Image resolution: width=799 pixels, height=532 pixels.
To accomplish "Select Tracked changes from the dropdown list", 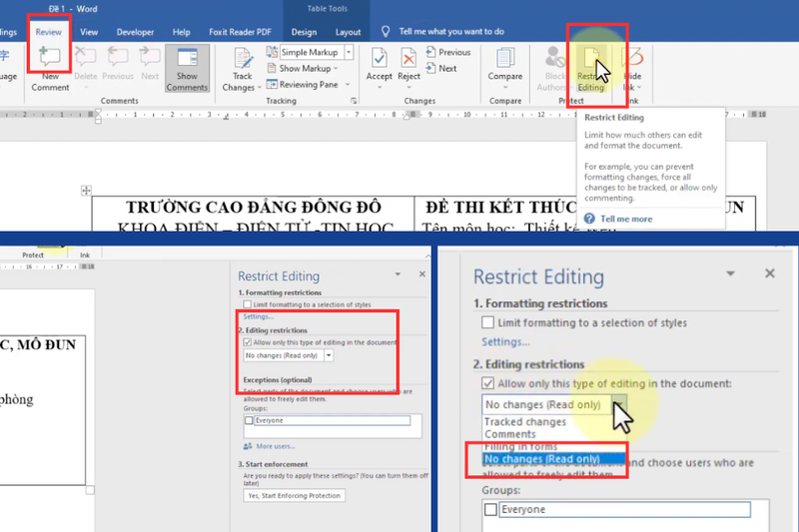I will click(x=525, y=421).
